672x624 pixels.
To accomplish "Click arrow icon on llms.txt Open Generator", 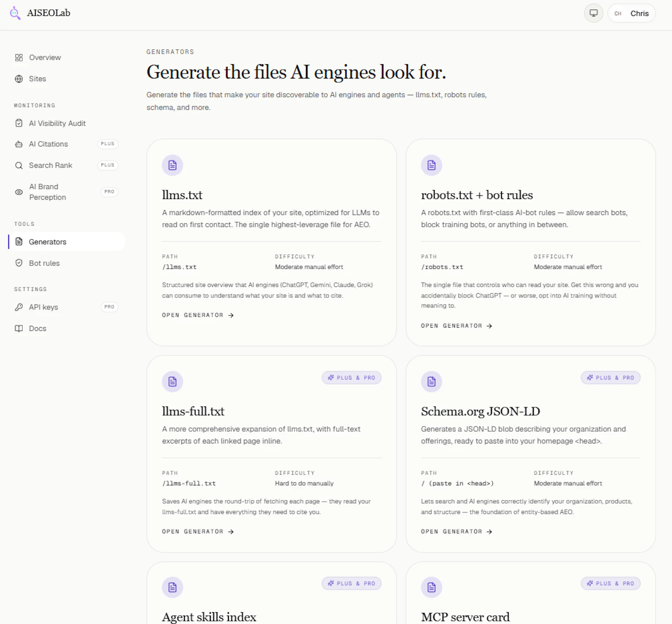I will point(231,315).
